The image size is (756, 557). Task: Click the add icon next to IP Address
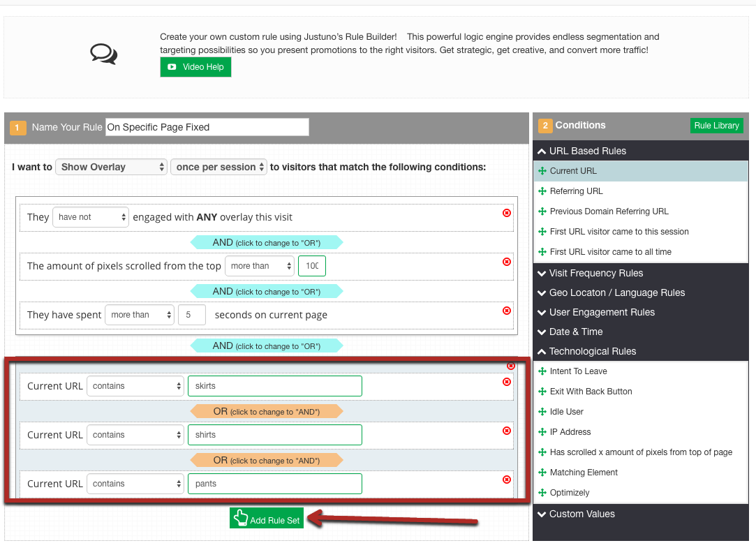click(x=542, y=432)
